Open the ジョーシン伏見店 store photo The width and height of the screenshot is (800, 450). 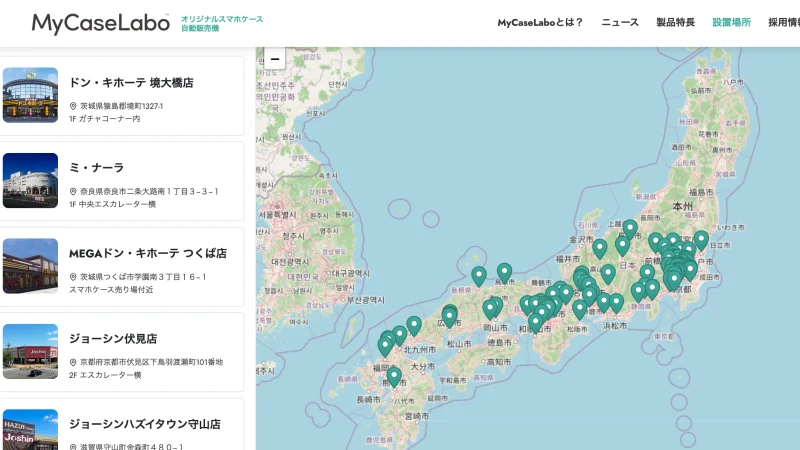30,352
